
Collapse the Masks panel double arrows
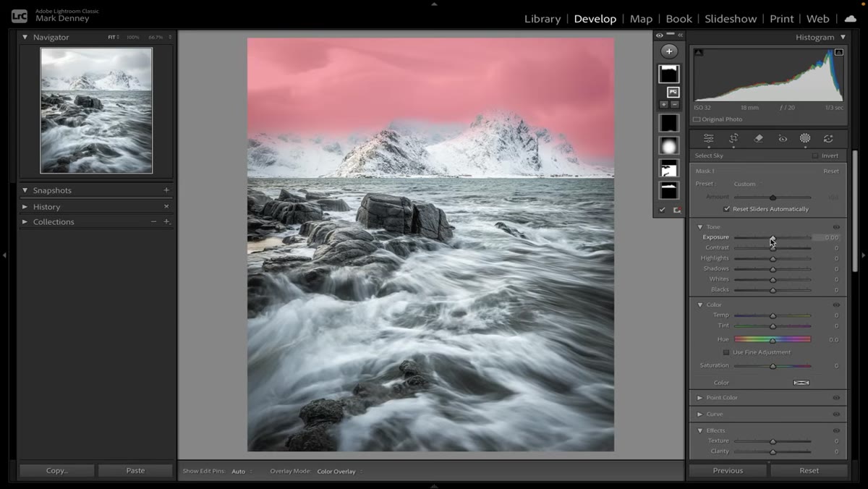click(x=680, y=35)
